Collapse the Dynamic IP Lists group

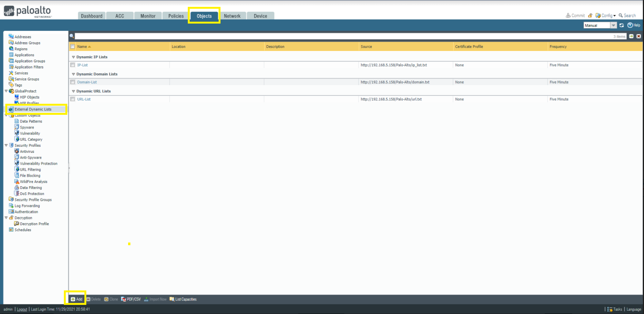tap(73, 57)
